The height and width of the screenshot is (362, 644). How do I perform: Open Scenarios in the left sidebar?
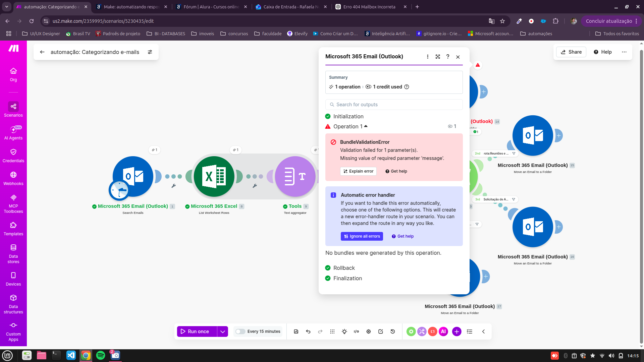[13, 110]
